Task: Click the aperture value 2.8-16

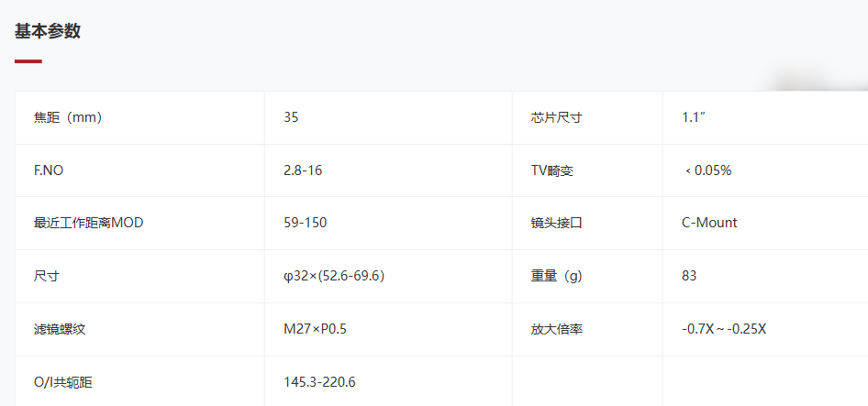Action: point(303,170)
